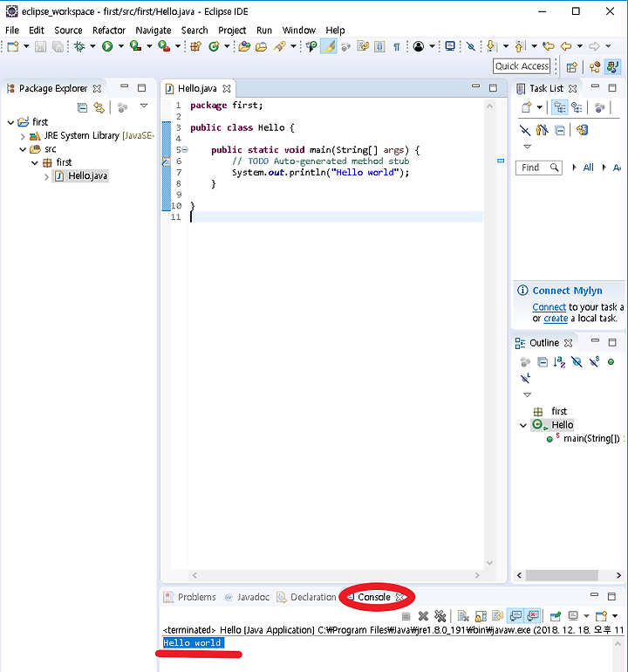
Task: Click the Java perspective icon at far right
Action: (x=612, y=67)
